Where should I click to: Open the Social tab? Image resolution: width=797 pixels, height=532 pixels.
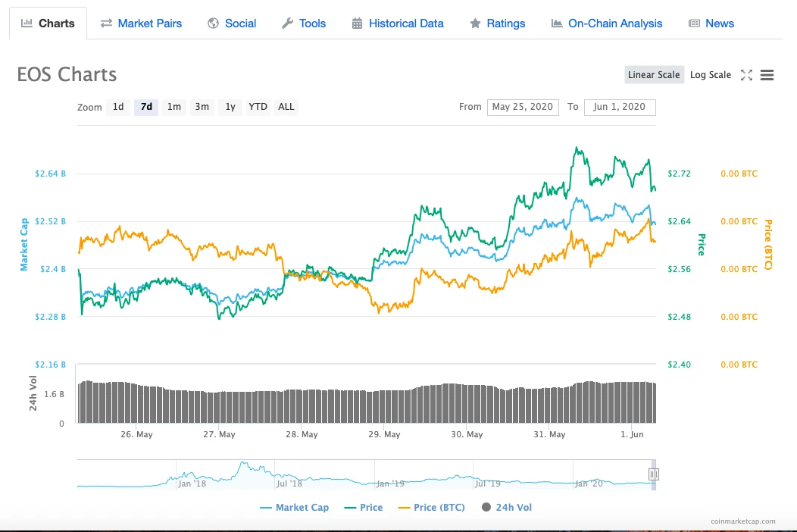232,23
